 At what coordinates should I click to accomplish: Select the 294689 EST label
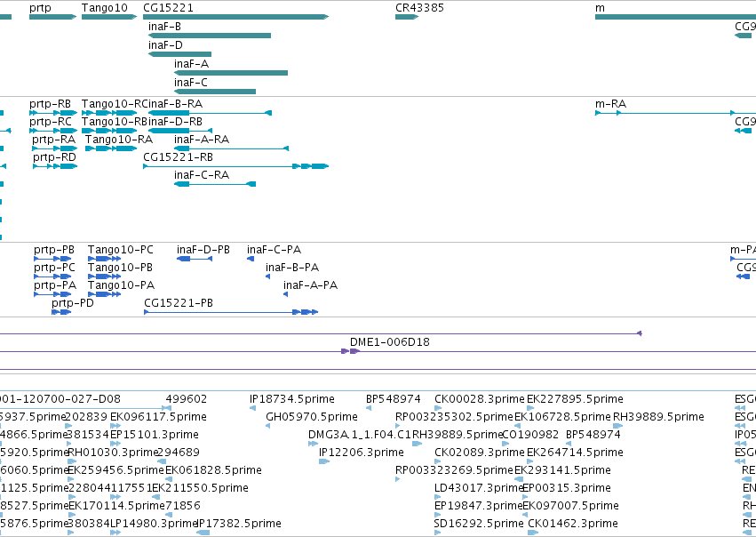point(179,453)
